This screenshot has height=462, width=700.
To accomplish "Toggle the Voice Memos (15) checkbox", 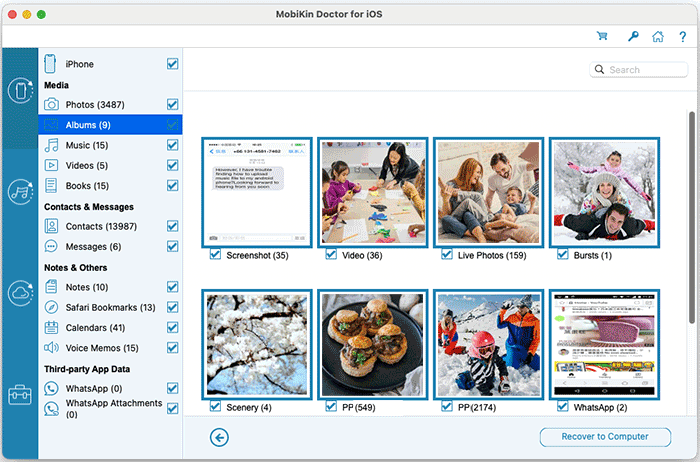I will click(172, 348).
